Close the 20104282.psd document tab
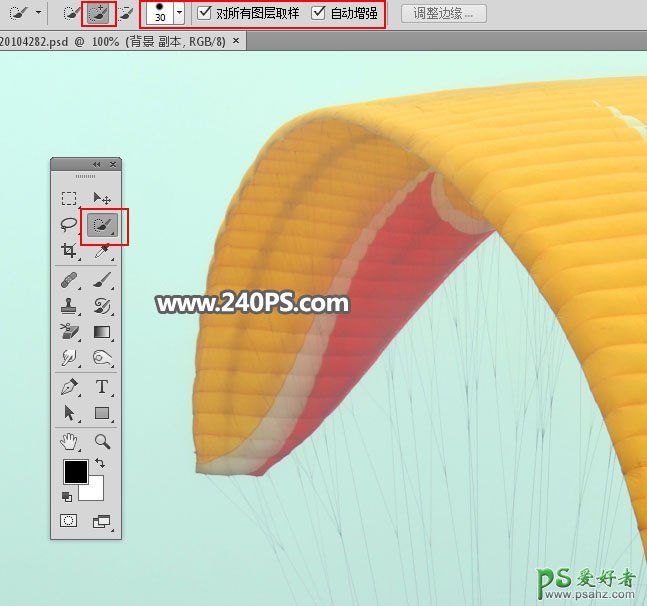This screenshot has width=647, height=606. 236,40
